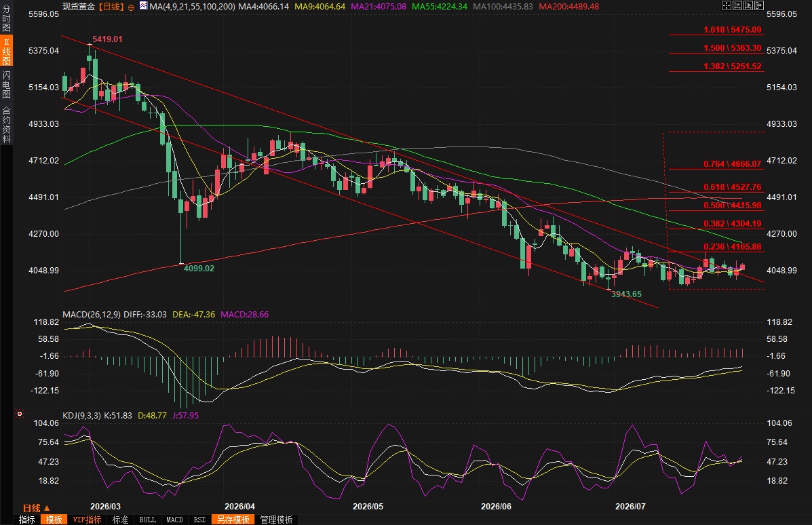Click the MA(4,9,21,55,100,200) indicator label
This screenshot has width=812, height=525.
click(x=192, y=7)
